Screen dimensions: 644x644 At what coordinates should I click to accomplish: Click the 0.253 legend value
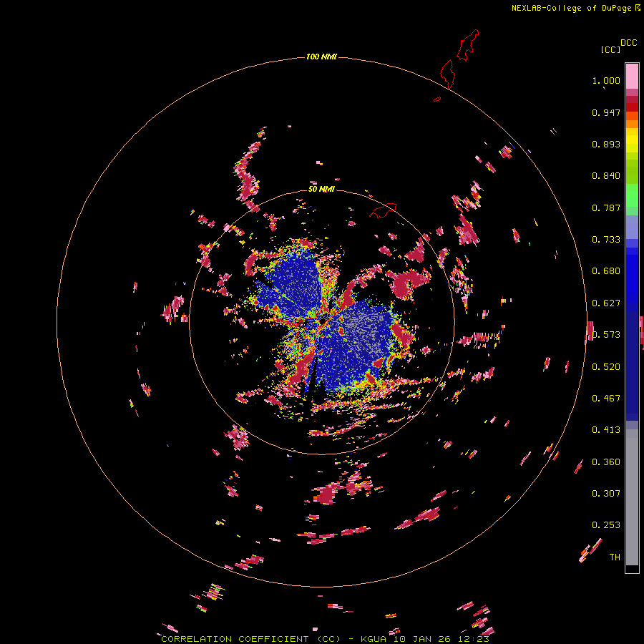click(x=606, y=525)
